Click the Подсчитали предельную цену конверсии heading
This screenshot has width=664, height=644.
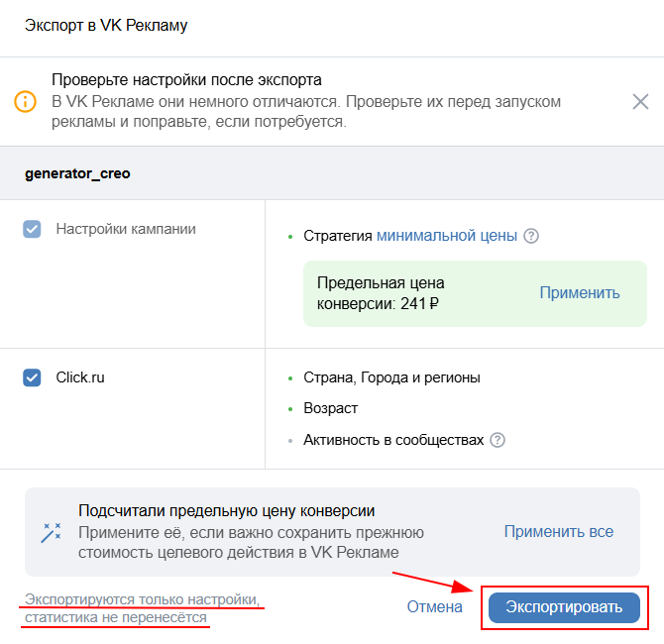pos(226,511)
